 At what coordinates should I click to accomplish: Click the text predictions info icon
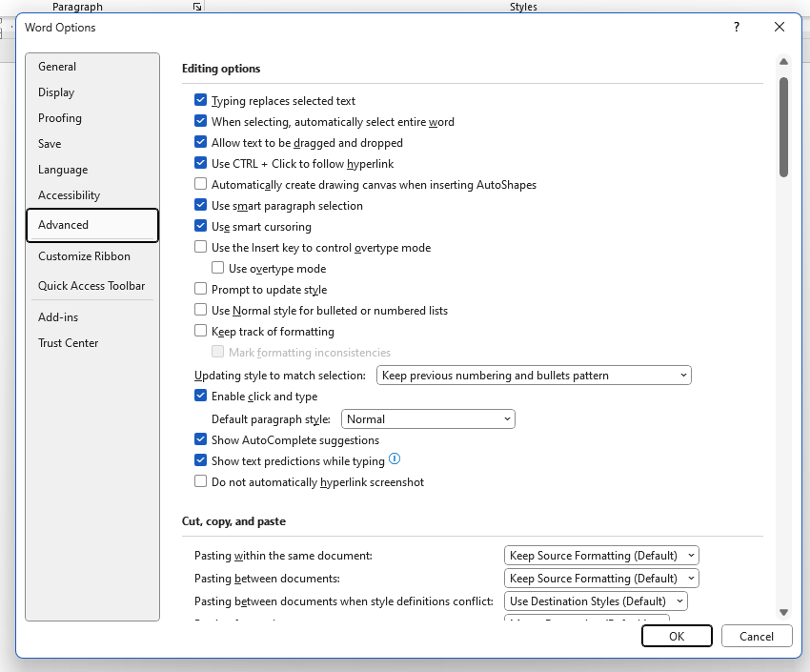pyautogui.click(x=395, y=458)
